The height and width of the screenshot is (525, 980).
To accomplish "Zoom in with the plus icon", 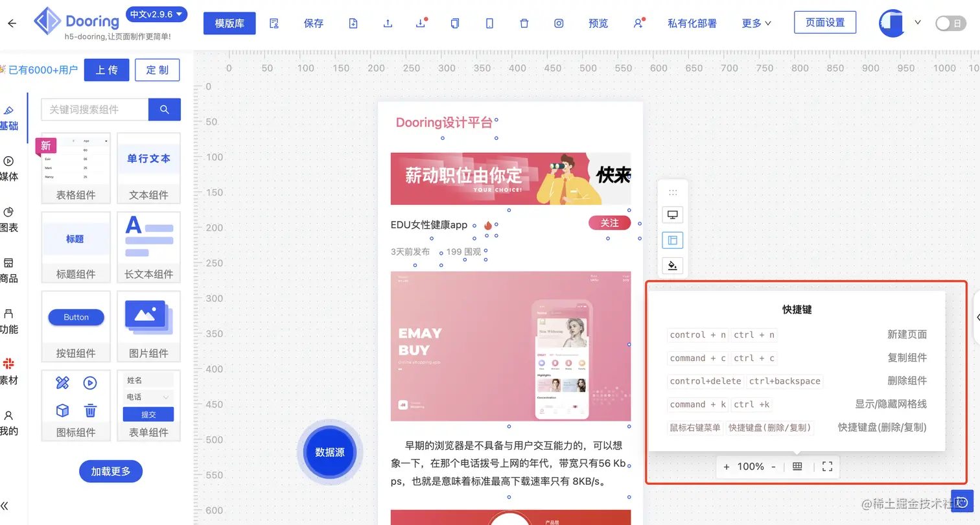I will coord(727,467).
